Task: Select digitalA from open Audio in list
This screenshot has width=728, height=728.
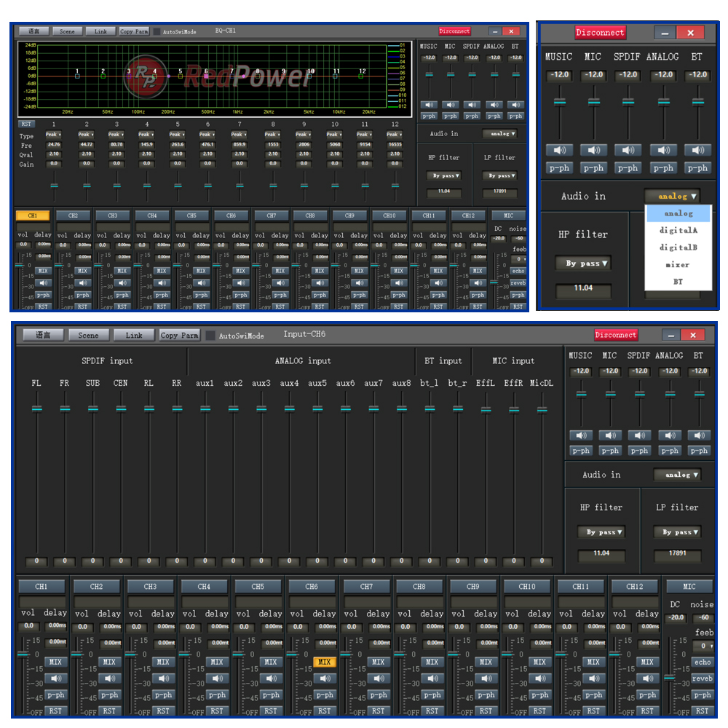Action: click(x=678, y=230)
